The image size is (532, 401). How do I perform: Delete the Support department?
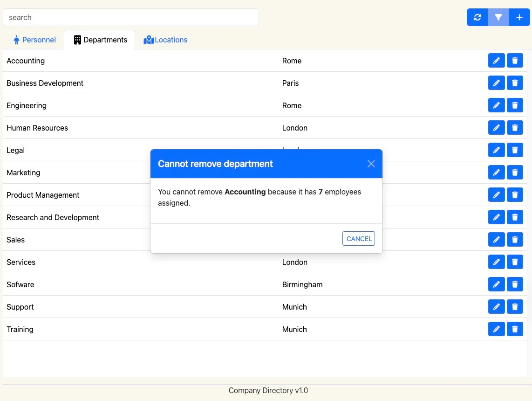pyautogui.click(x=515, y=307)
